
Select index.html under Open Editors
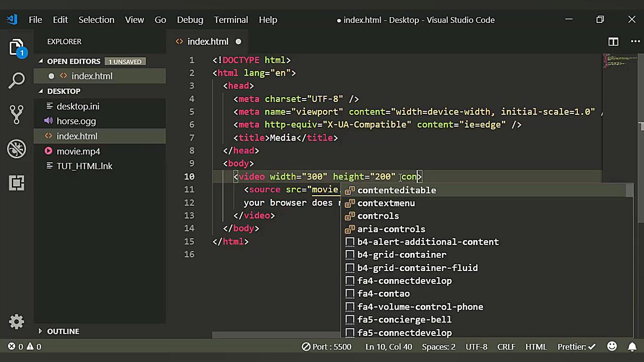click(100, 76)
